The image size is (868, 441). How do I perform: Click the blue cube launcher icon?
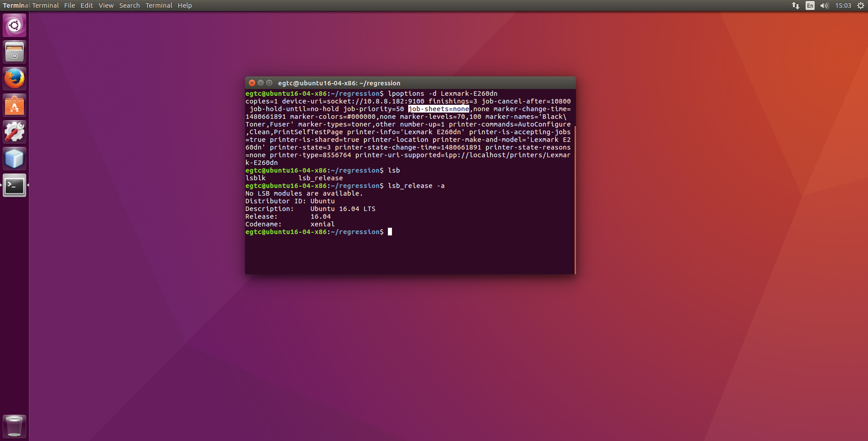(14, 159)
